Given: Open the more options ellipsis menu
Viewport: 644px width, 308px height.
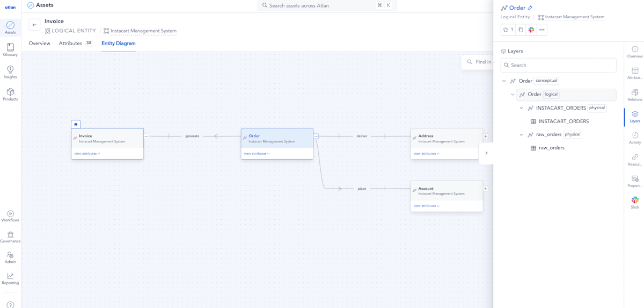Looking at the screenshot, I should [x=542, y=30].
